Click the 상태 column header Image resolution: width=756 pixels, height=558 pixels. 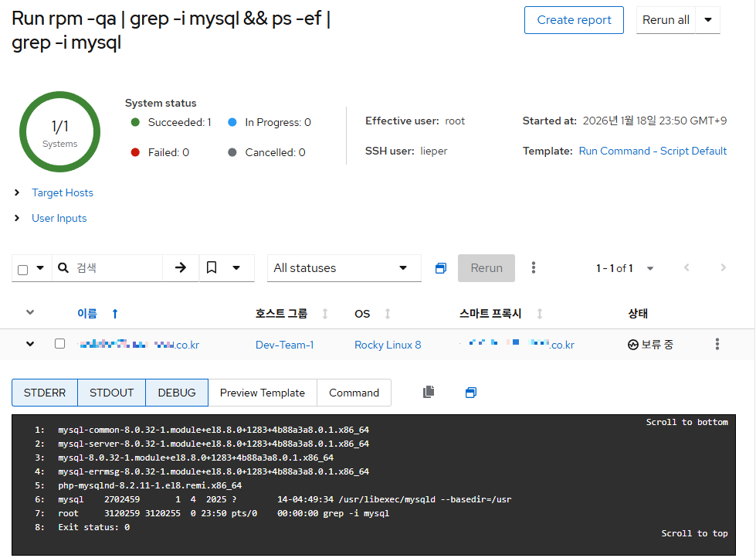point(637,314)
